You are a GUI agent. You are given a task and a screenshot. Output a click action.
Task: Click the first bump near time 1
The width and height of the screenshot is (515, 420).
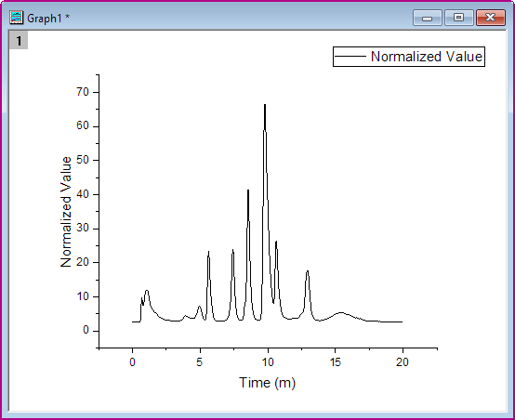147,291
